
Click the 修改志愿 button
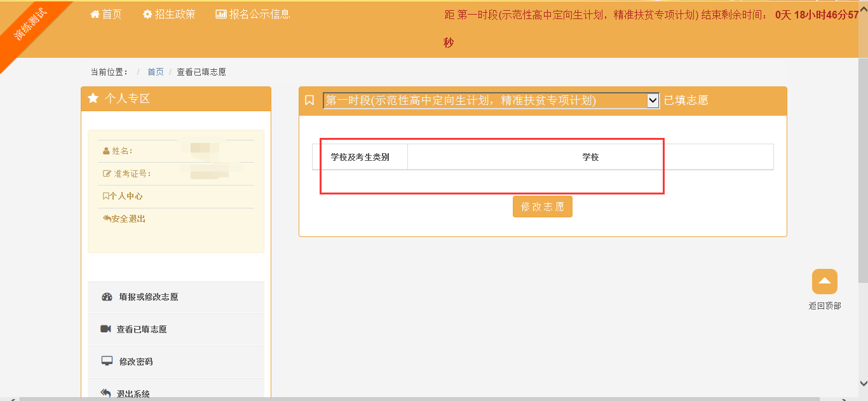(542, 207)
